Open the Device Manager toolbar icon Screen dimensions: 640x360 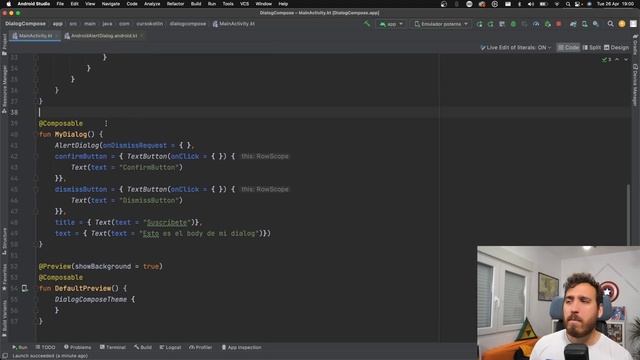584,24
